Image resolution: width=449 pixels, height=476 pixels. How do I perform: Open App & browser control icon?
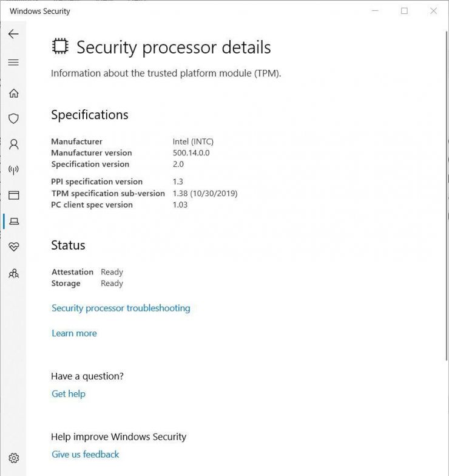pos(13,195)
